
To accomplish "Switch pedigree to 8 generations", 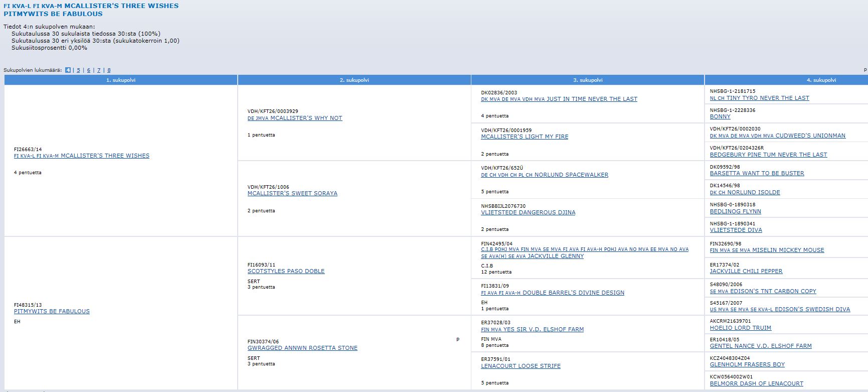I will click(109, 70).
